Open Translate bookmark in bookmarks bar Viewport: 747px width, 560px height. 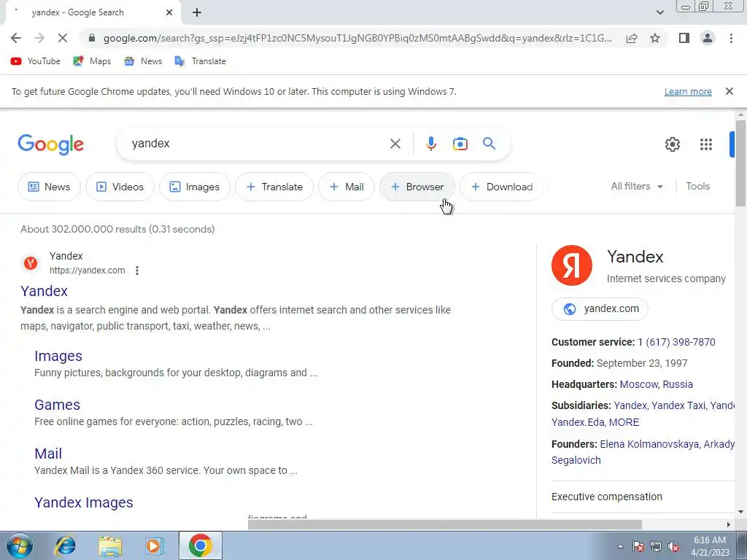200,61
